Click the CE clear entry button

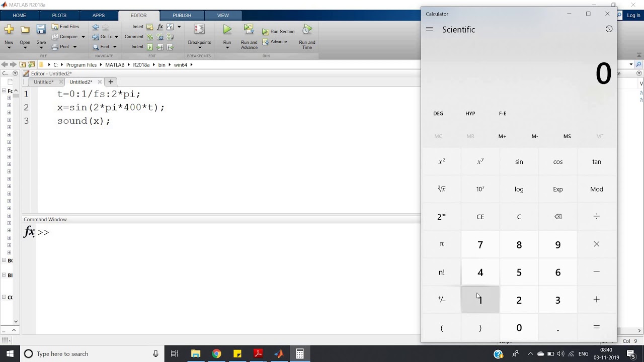tap(480, 217)
